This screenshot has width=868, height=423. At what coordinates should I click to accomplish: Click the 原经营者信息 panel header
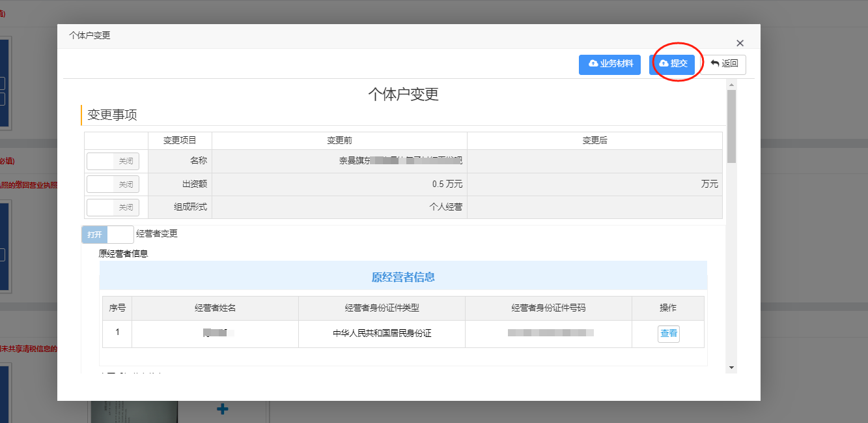[x=402, y=277]
